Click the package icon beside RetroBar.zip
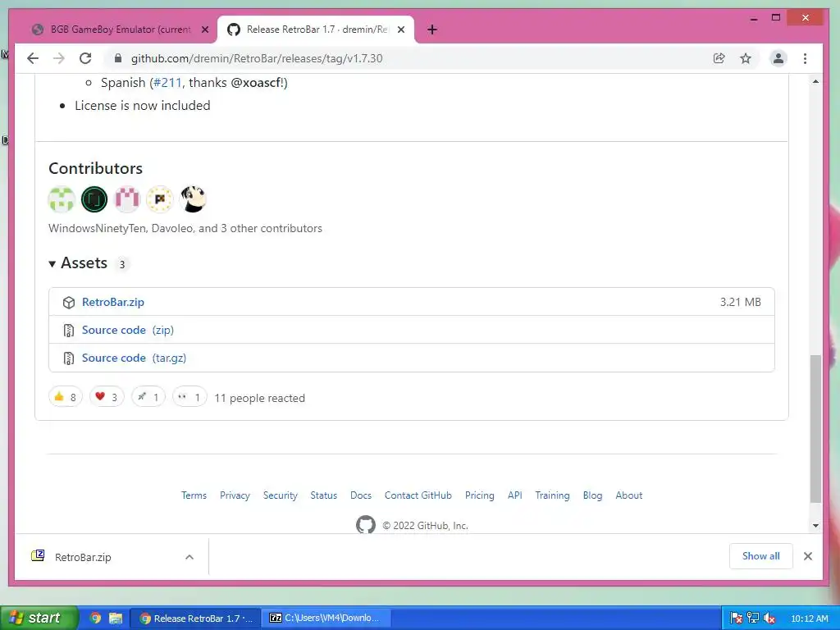Screen dimensions: 840x630 [x=69, y=302]
